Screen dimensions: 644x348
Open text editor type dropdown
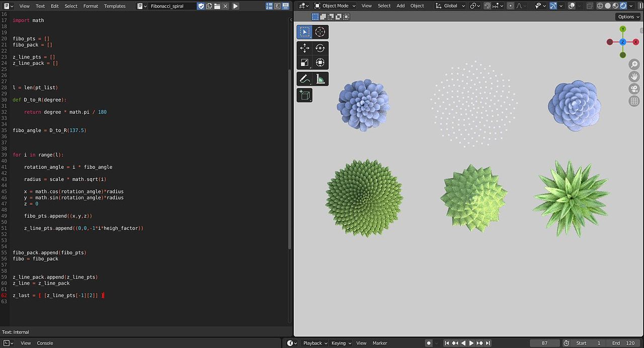tap(9, 6)
